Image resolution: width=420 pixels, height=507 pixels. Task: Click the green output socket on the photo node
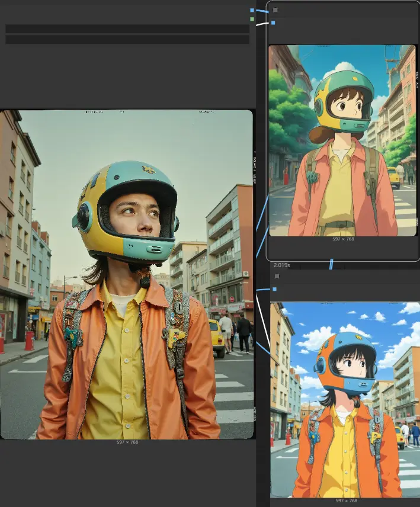[252, 20]
